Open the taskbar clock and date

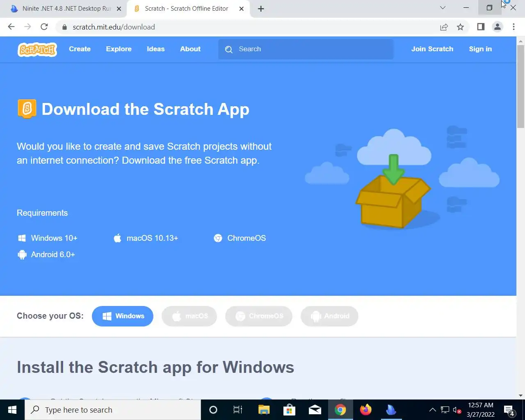pos(481,410)
